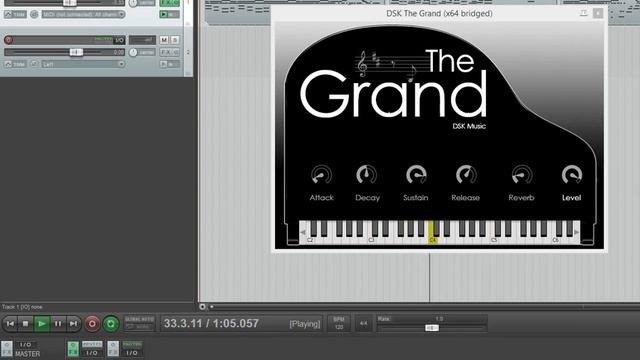Click the 4/4 time signature box
This screenshot has height=360, width=640.
coord(363,323)
